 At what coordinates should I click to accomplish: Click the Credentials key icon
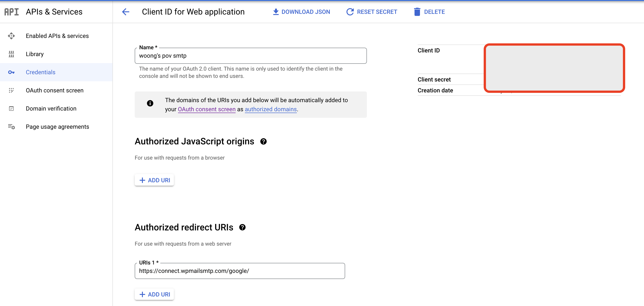[x=11, y=72]
